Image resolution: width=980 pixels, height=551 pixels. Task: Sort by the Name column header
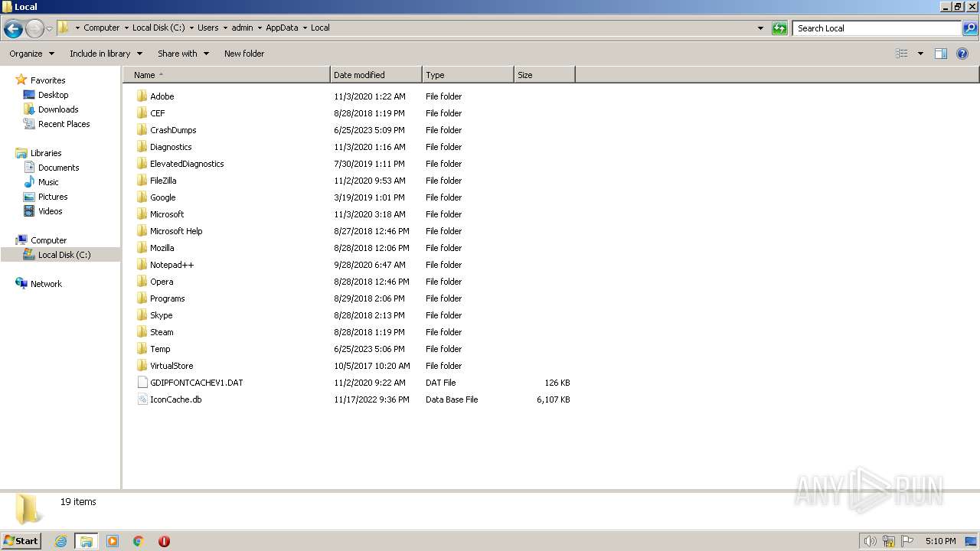[227, 75]
